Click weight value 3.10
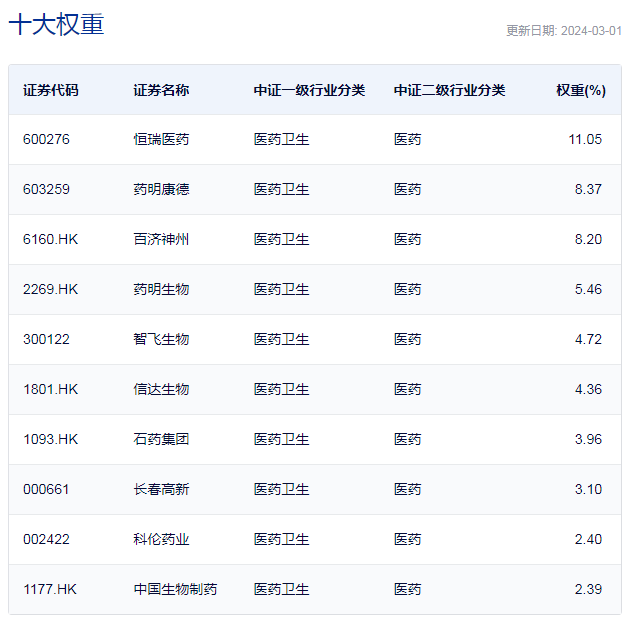Viewport: 630px width, 620px height. click(x=588, y=489)
